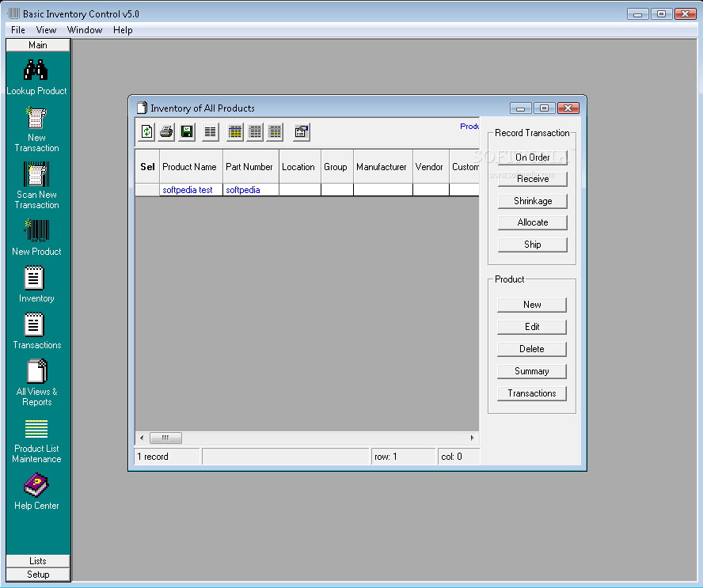Print the inventory using the printer icon
This screenshot has width=703, height=588.
tap(166, 132)
